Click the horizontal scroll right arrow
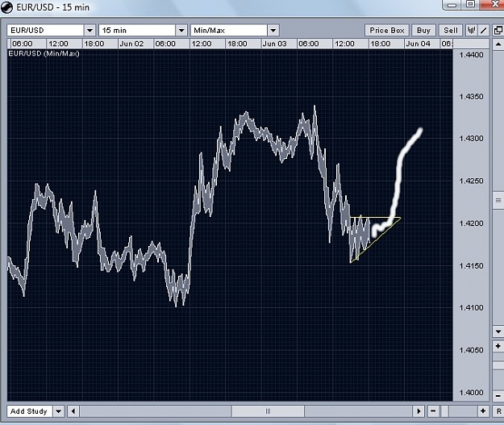Screen dimensions: 504x425 [x=419, y=411]
